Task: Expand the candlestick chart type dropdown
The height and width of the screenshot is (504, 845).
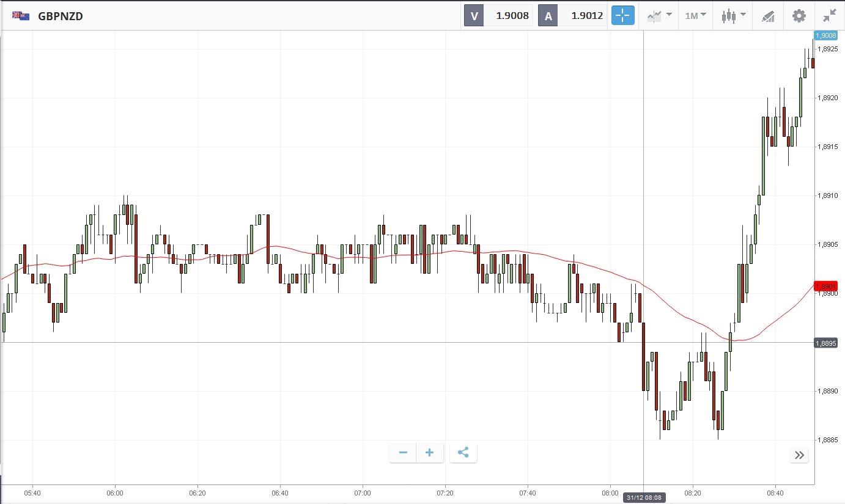Action: (733, 16)
